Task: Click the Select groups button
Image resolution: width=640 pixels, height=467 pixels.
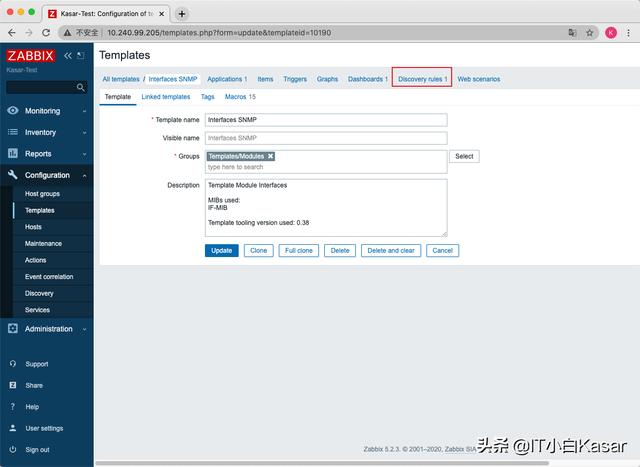Action: tap(464, 156)
